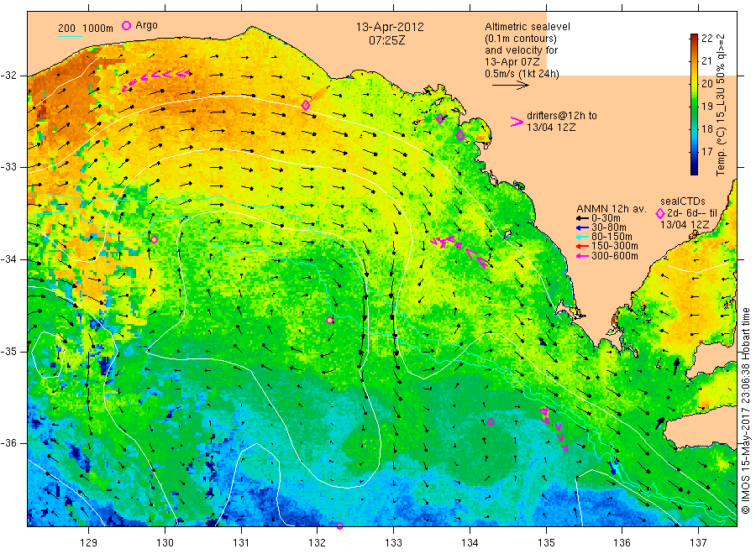The height and width of the screenshot is (554, 756).
Task: Click the Argo float marker near 34°S 130°E
Action: tap(154, 239)
